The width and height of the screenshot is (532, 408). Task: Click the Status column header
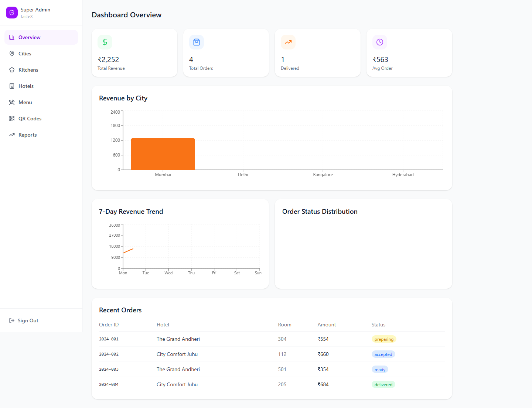pos(379,325)
